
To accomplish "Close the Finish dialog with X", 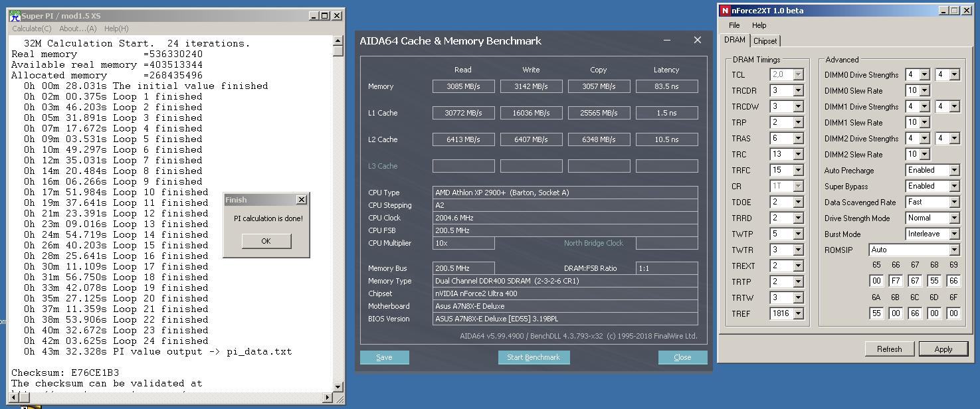I will (301, 199).
